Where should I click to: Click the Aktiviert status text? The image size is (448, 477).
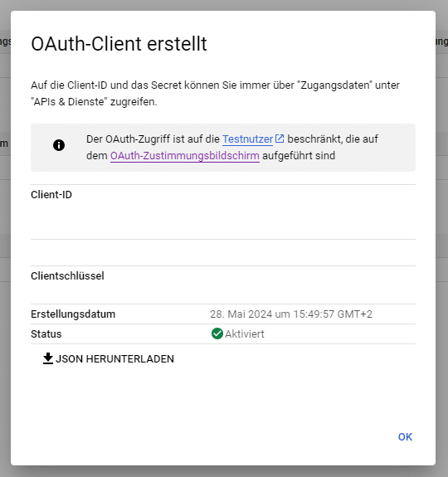pos(245,334)
